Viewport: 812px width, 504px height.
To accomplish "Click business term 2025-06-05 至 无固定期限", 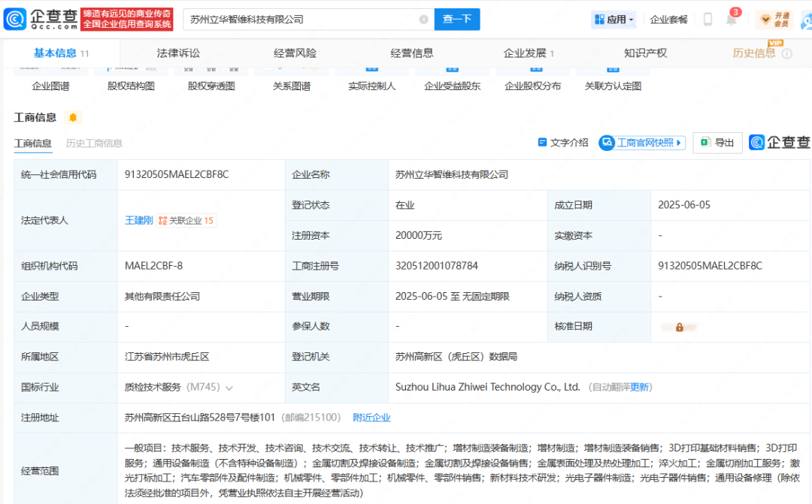I will pyautogui.click(x=452, y=297).
